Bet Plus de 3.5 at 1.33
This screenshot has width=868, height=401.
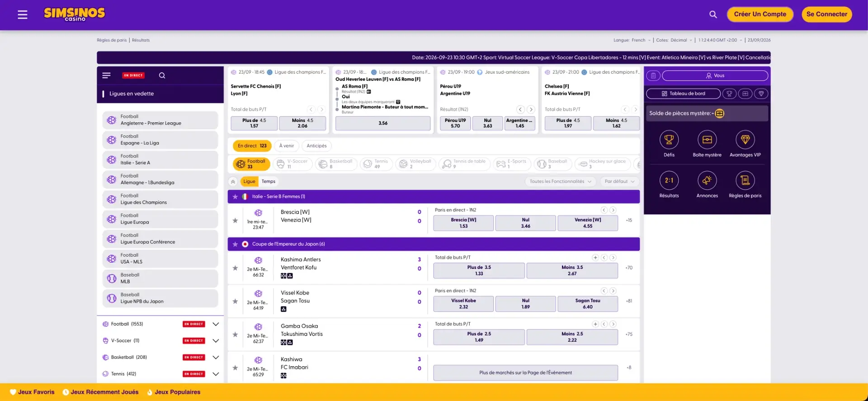point(479,270)
